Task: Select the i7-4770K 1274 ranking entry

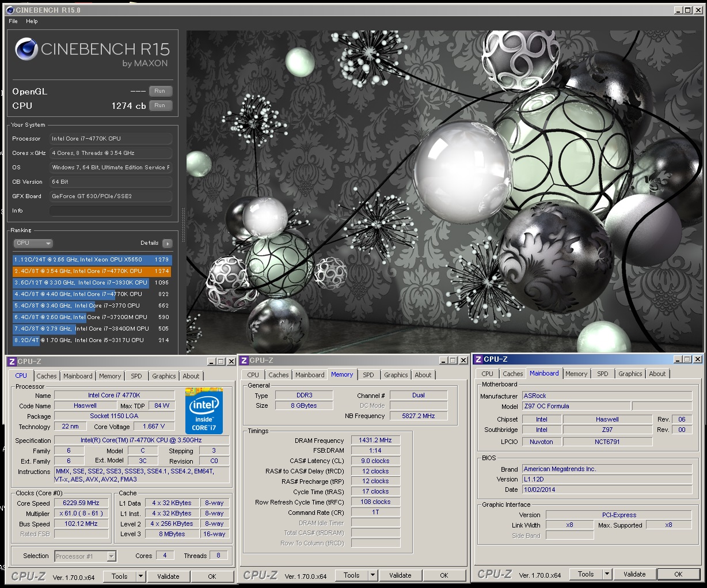Action: (92, 271)
